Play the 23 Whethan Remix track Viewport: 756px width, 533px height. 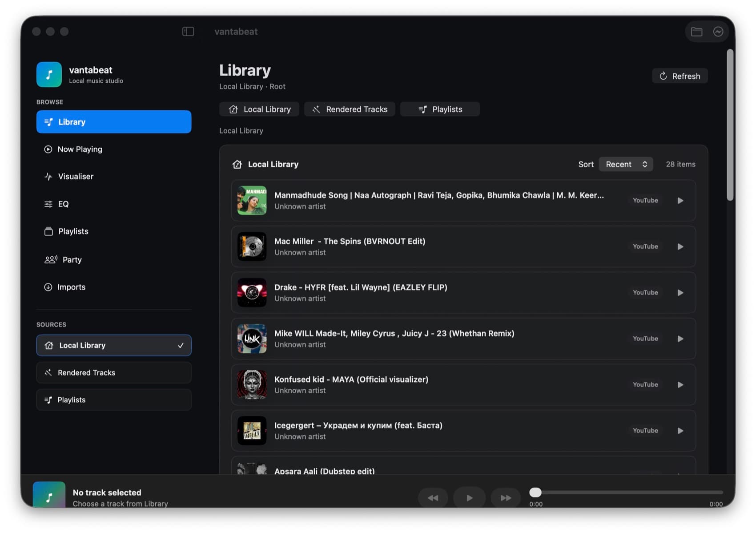tap(680, 339)
